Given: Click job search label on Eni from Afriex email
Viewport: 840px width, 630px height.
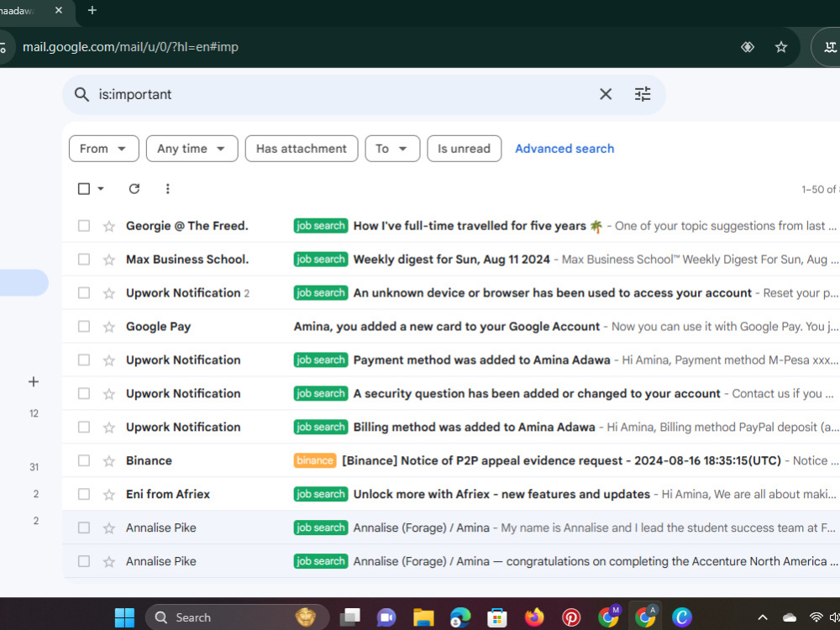Looking at the screenshot, I should click(320, 494).
